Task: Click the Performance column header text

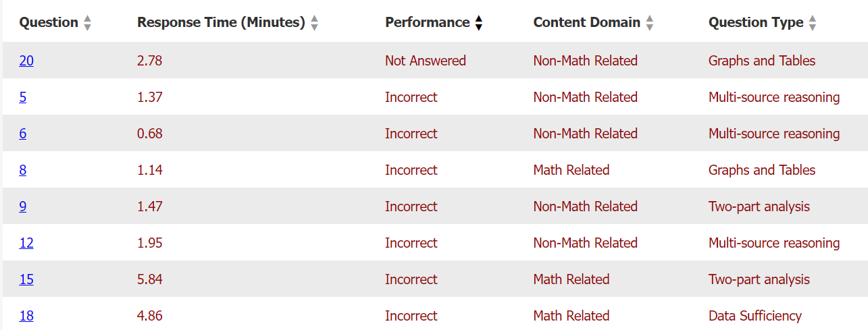Action: click(x=427, y=22)
